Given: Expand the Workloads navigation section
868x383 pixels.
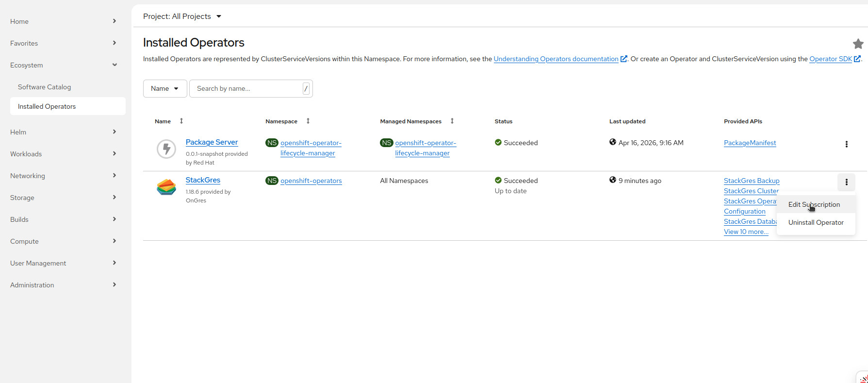Looking at the screenshot, I should (63, 154).
